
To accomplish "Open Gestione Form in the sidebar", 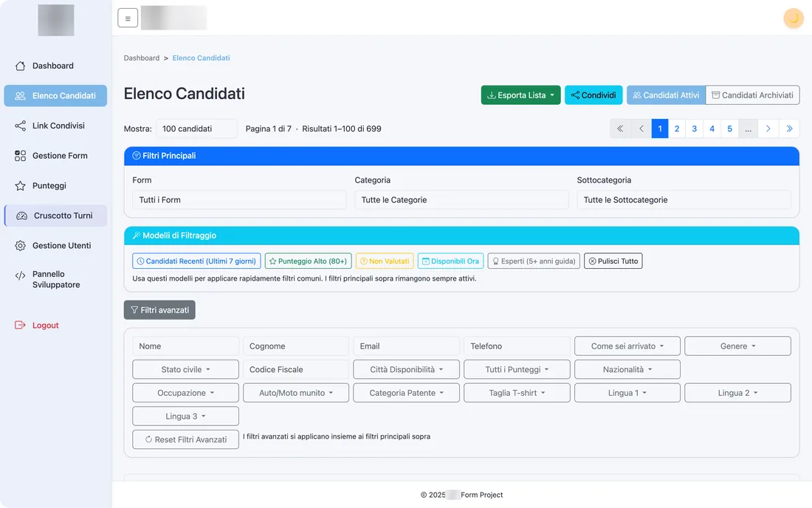I will [x=55, y=156].
